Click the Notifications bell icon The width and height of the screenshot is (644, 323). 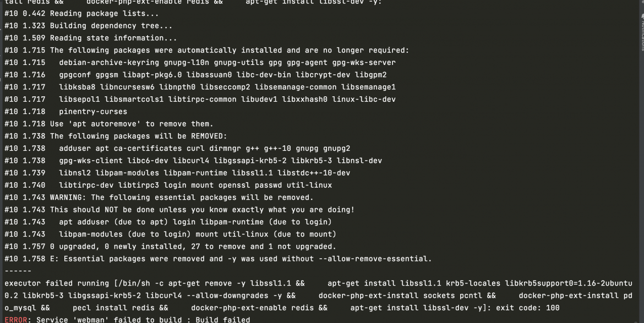[x=642, y=17]
